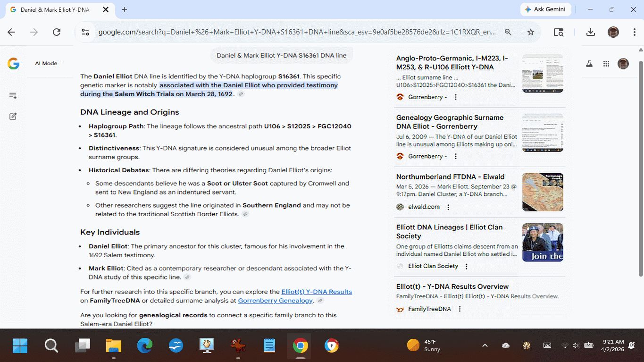
Task: Open more options for Elliot Clan Society result
Action: (x=467, y=266)
